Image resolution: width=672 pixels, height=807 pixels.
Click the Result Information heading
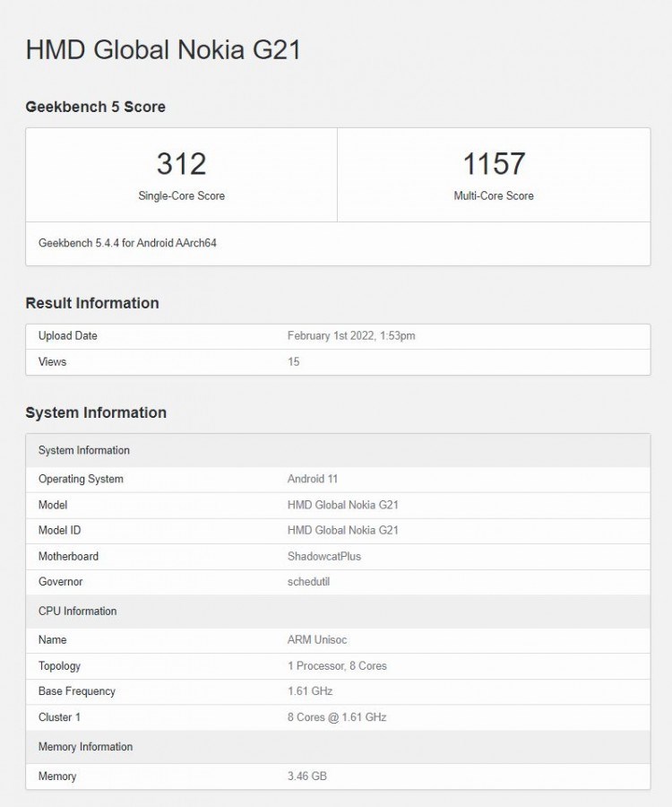pyautogui.click(x=92, y=303)
